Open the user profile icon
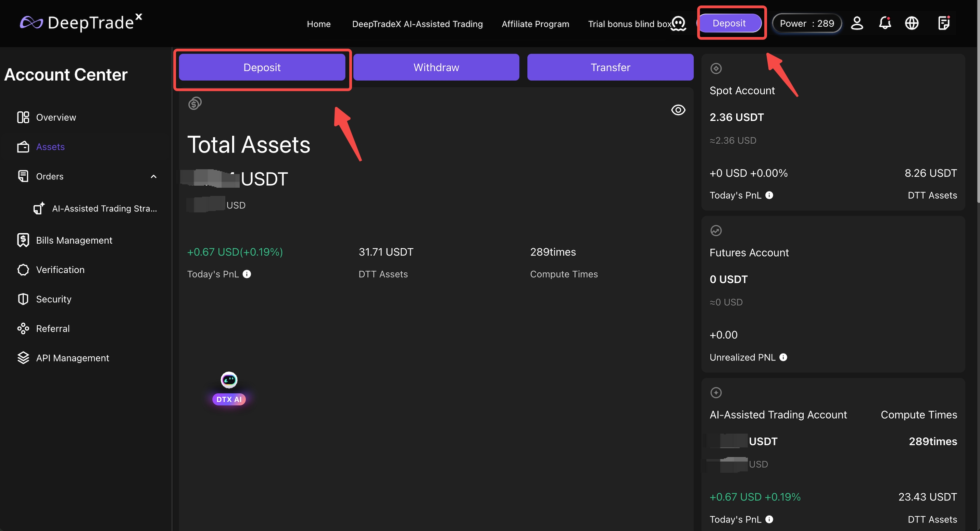This screenshot has height=531, width=980. (857, 23)
